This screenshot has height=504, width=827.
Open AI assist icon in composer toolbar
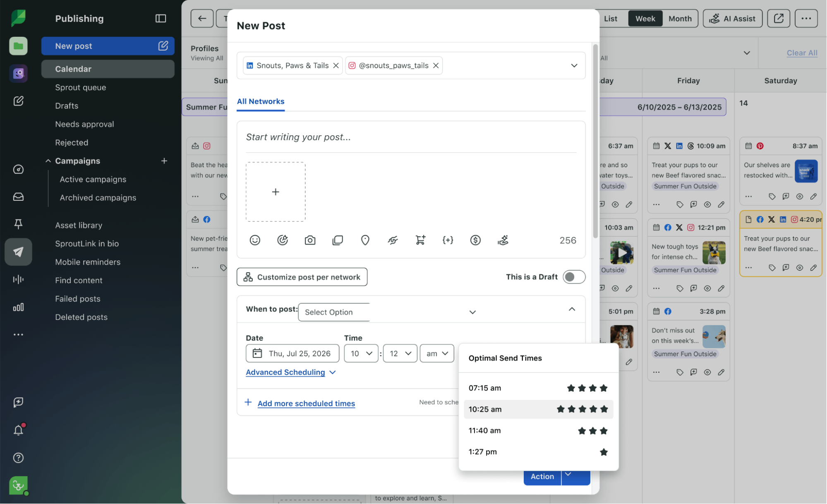[503, 240]
